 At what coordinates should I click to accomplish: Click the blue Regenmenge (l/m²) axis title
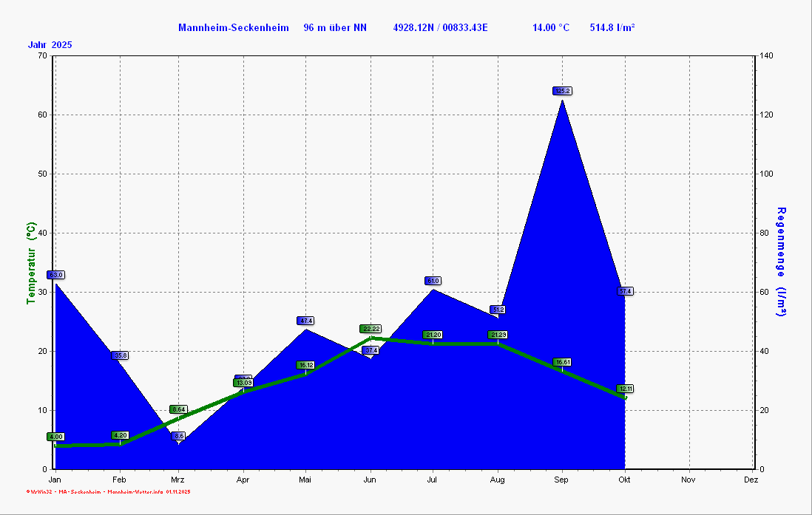point(781,262)
